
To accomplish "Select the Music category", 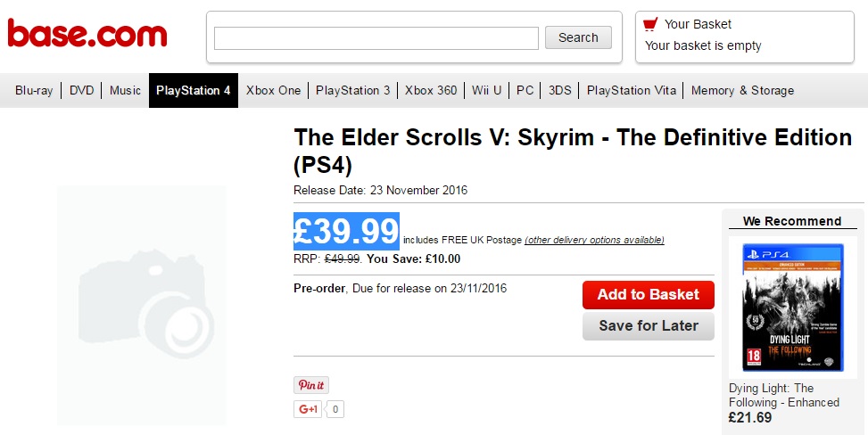I will point(125,90).
